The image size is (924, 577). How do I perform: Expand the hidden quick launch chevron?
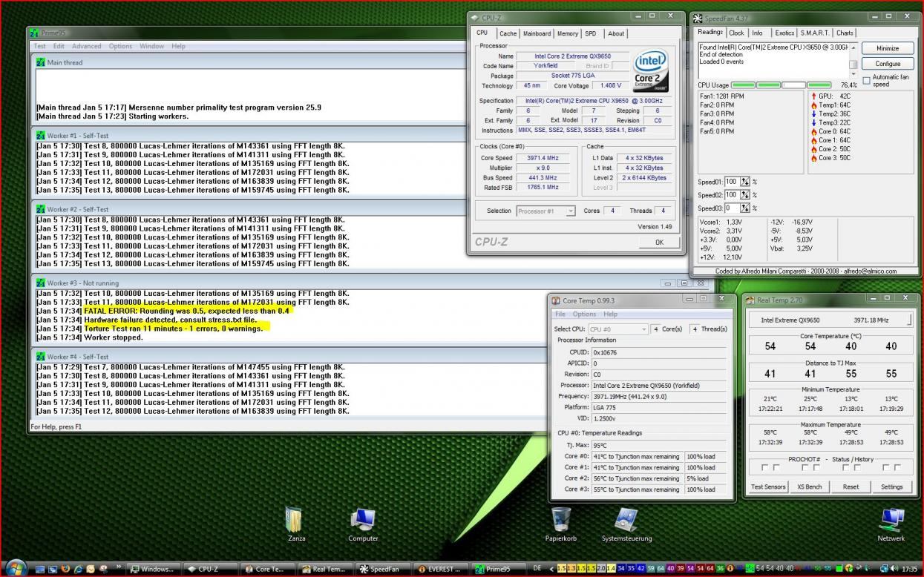click(117, 569)
